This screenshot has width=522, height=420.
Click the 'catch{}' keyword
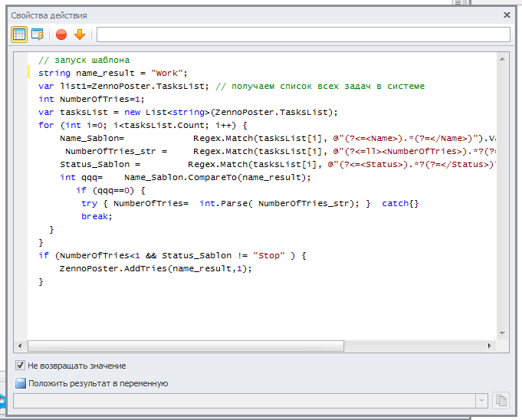400,203
